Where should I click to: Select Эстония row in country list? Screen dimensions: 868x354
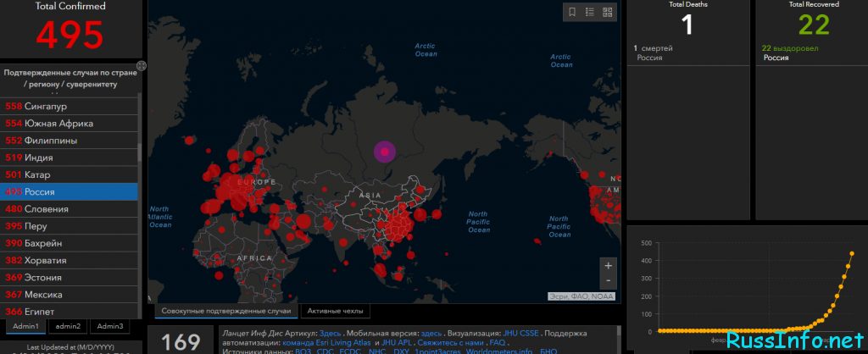(70, 278)
